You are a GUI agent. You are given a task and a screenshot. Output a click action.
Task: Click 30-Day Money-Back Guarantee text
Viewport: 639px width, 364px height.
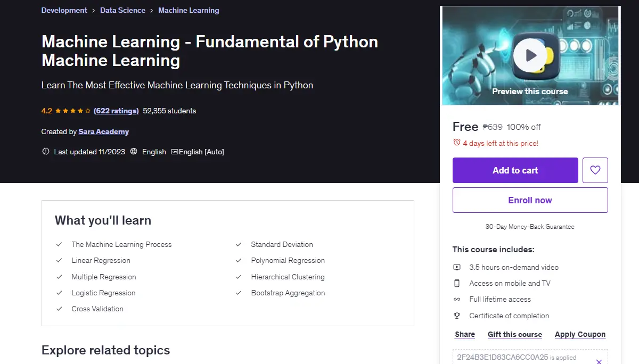[530, 226]
